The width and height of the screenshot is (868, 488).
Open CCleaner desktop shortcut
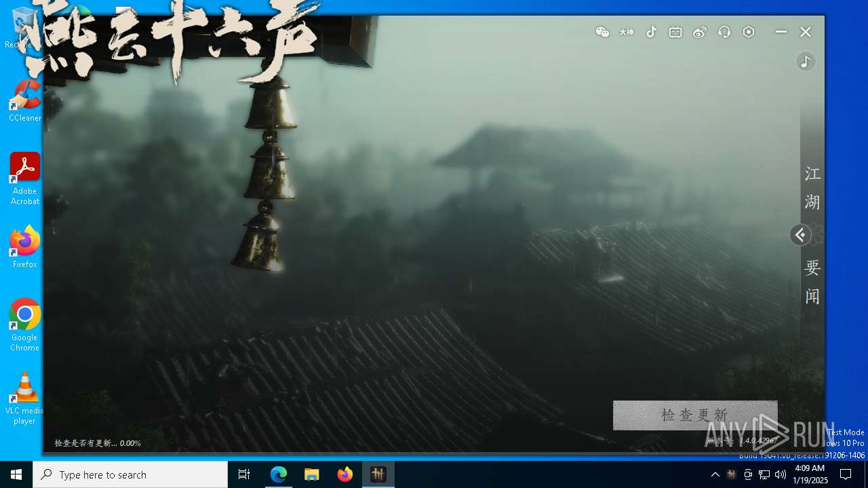pos(25,100)
